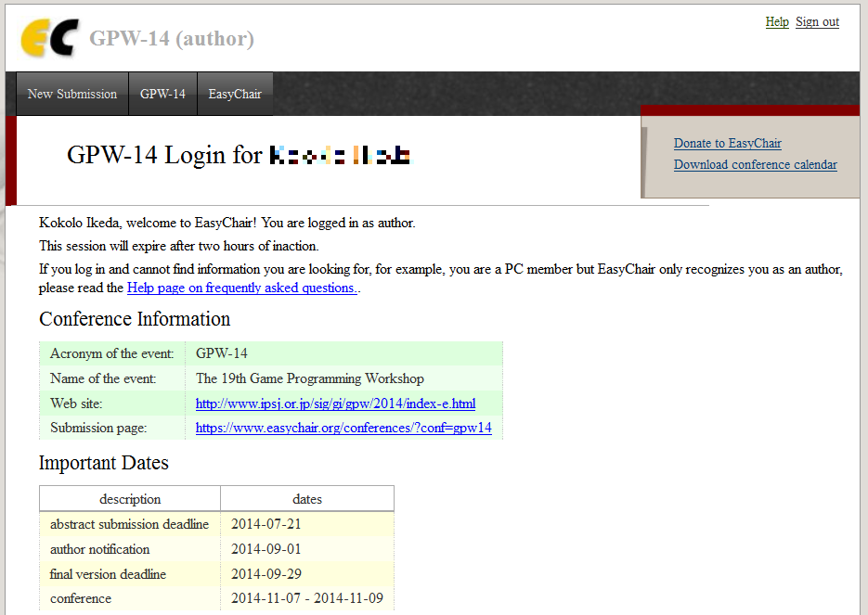Click the 'Conference Information' heading
This screenshot has width=868, height=615.
[135, 319]
